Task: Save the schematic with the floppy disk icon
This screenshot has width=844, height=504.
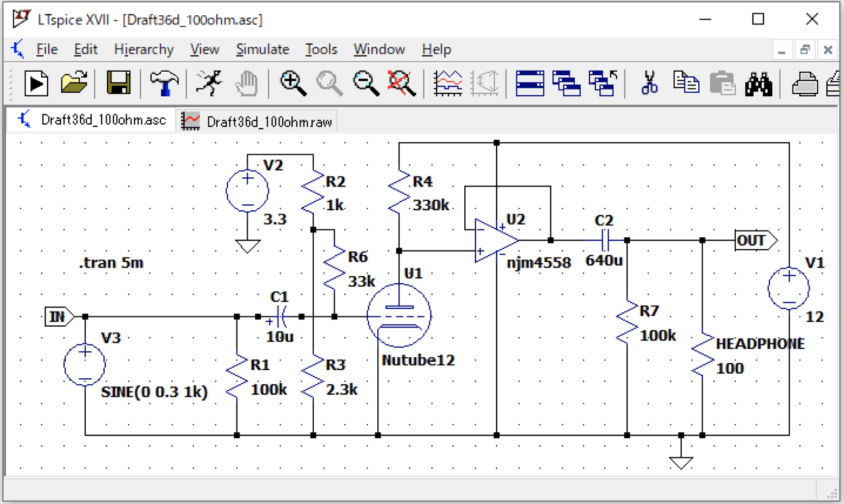Action: pyautogui.click(x=119, y=83)
